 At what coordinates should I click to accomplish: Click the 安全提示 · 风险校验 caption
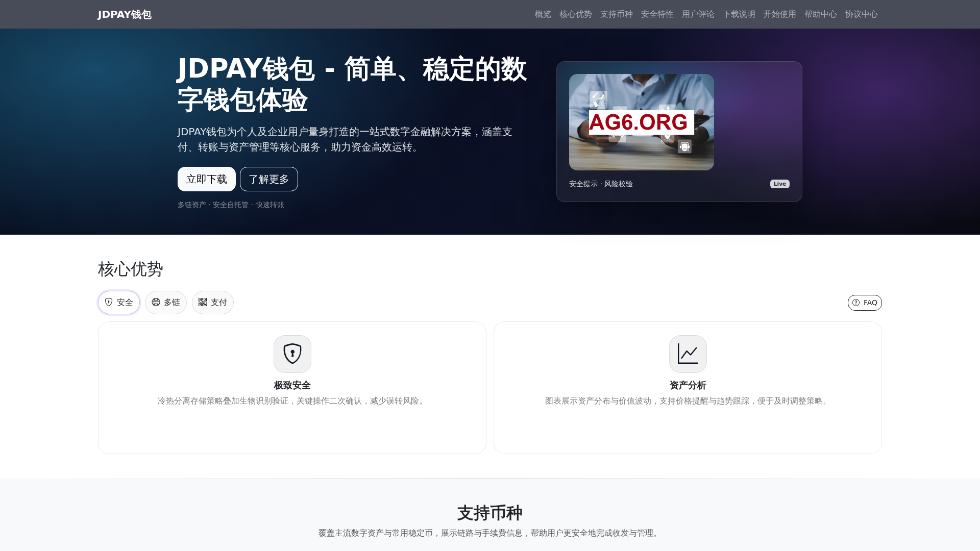tap(601, 184)
